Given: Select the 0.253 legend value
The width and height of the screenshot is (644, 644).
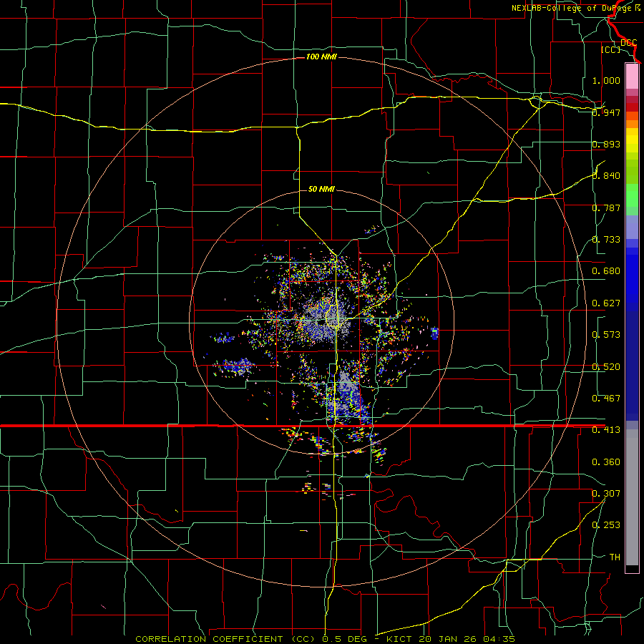Looking at the screenshot, I should point(606,525).
